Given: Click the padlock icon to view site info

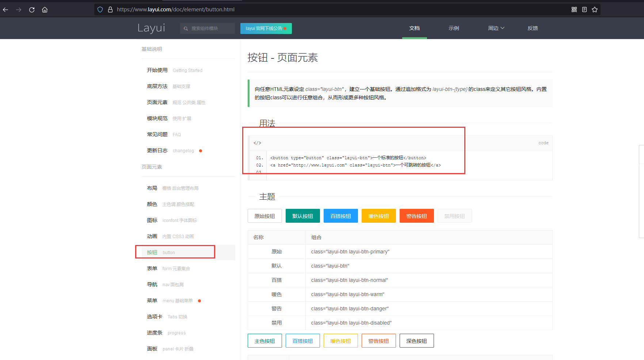Looking at the screenshot, I should pyautogui.click(x=110, y=9).
